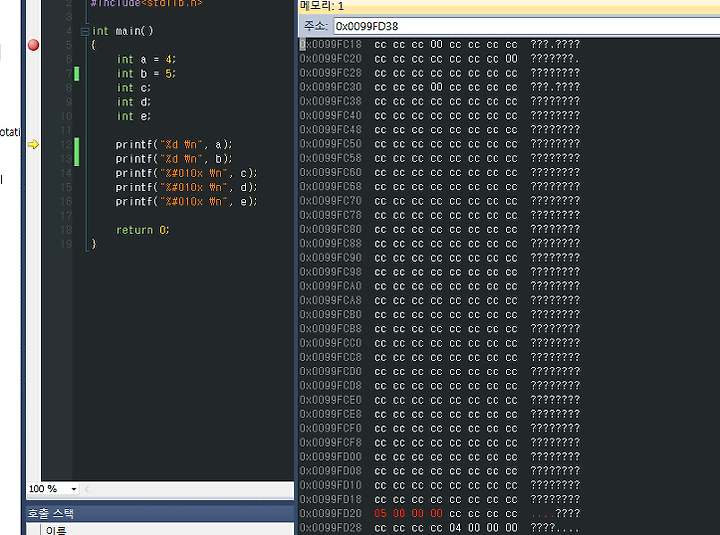Click memory row address 0x0099FC18
Image resolution: width=720 pixels, height=535 pixels.
pyautogui.click(x=331, y=45)
